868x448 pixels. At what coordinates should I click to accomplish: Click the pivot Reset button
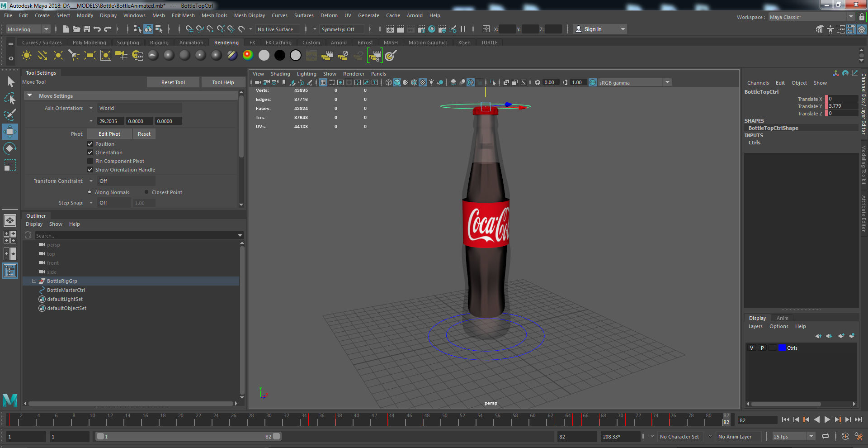pos(144,134)
